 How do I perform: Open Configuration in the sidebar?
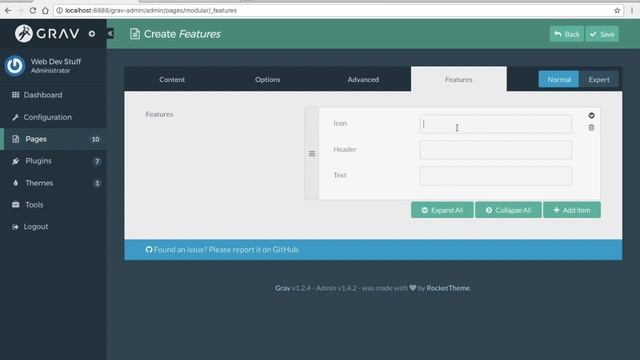click(53, 117)
